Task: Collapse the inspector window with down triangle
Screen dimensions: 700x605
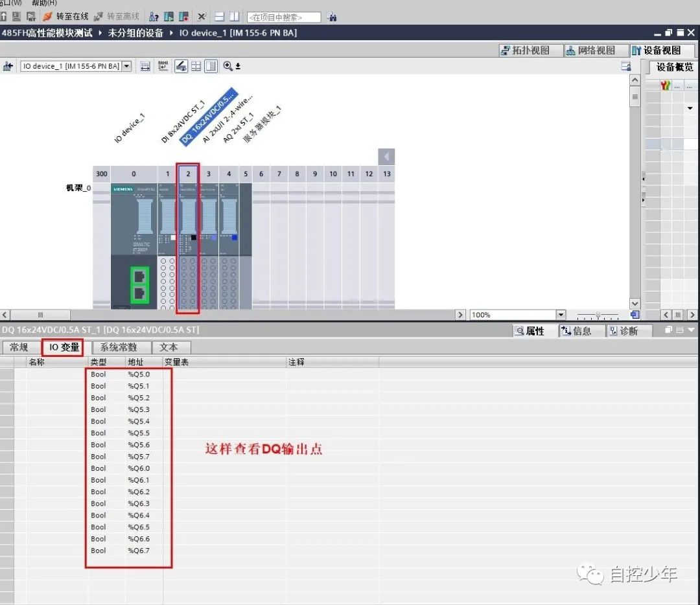Action: pyautogui.click(x=691, y=330)
